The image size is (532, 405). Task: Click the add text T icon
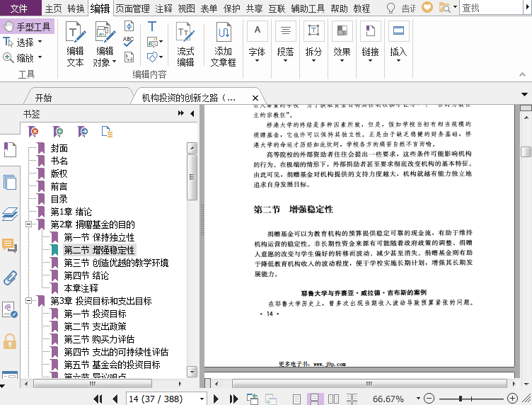coord(152,26)
